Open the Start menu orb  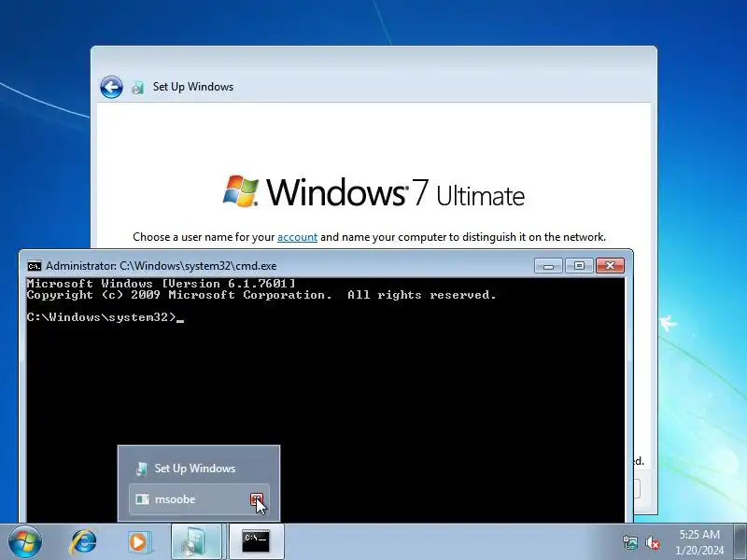coord(25,542)
